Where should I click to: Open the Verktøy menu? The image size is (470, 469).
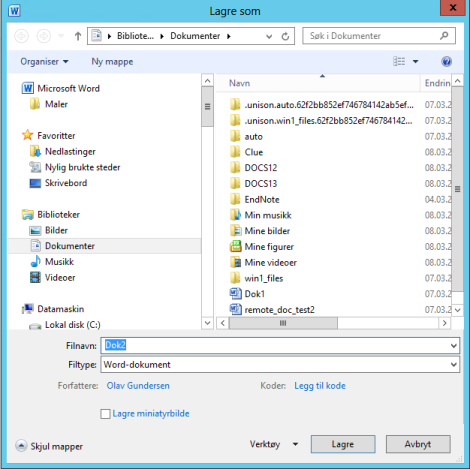[274, 444]
